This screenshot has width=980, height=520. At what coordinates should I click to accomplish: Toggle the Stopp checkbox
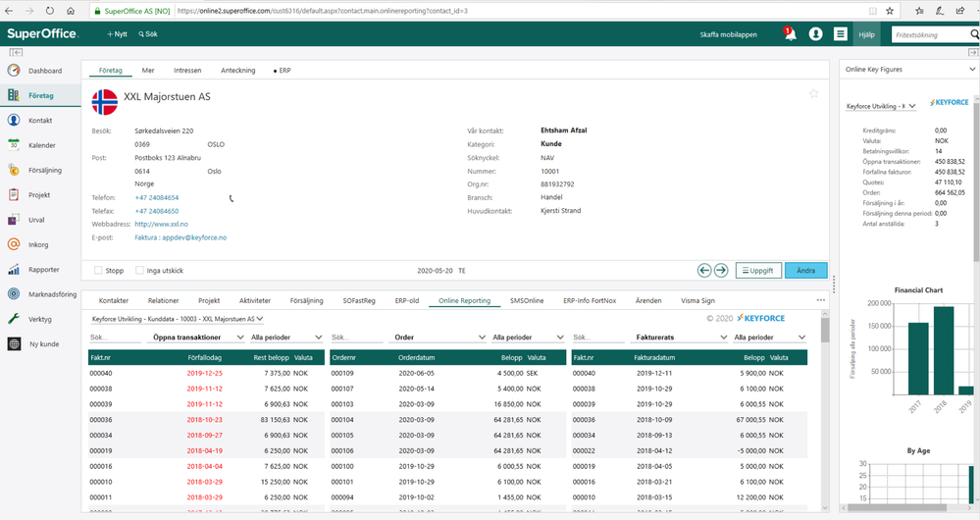pyautogui.click(x=98, y=271)
